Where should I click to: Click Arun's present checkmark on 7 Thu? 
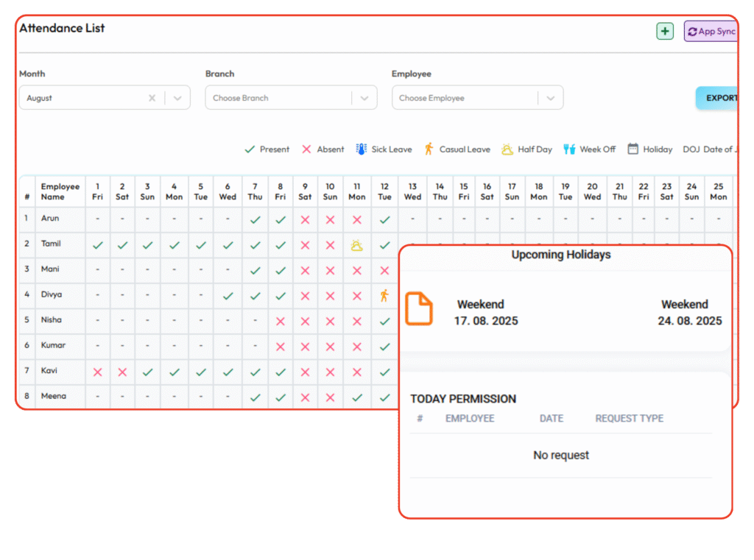tap(256, 220)
